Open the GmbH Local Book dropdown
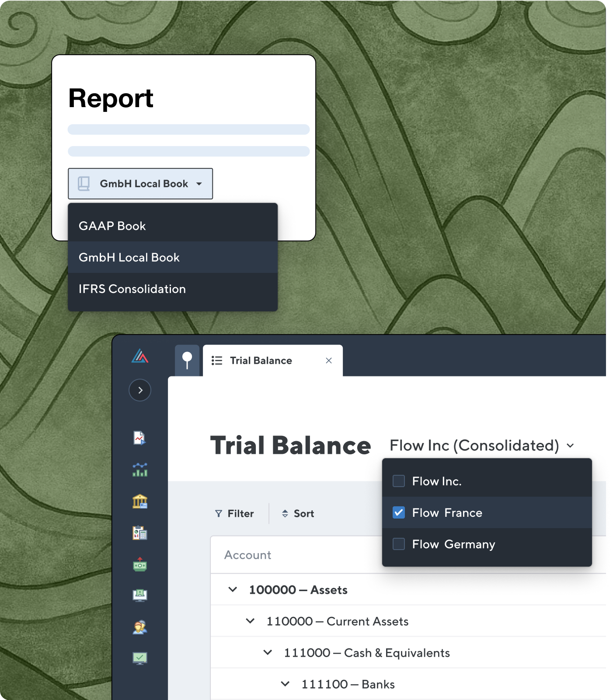This screenshot has height=700, width=613. (x=140, y=184)
